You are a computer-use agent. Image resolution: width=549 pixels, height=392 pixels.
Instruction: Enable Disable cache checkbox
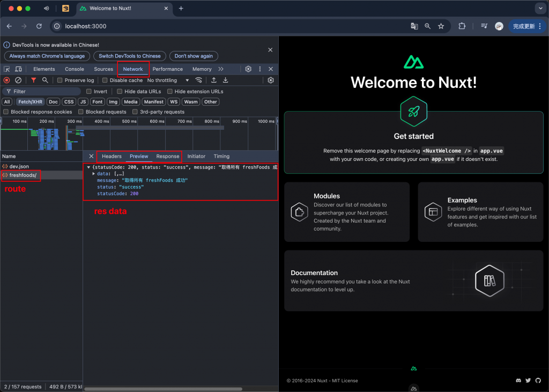(x=105, y=80)
